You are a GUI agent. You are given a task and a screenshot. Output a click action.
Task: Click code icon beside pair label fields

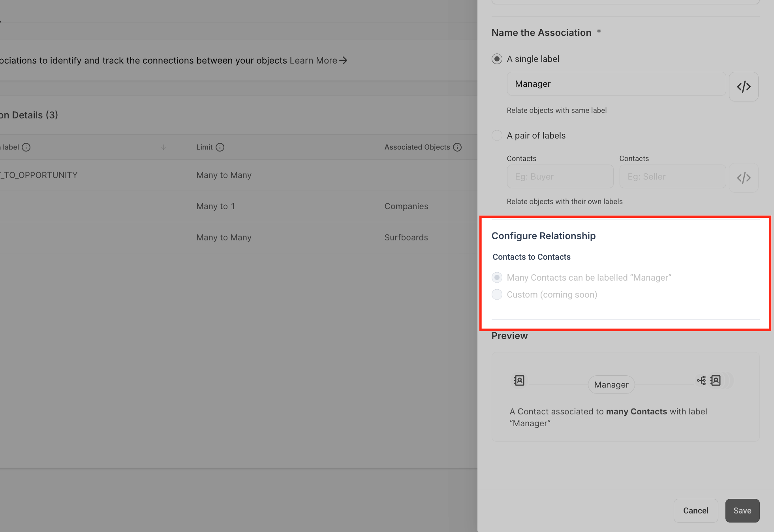click(x=744, y=178)
